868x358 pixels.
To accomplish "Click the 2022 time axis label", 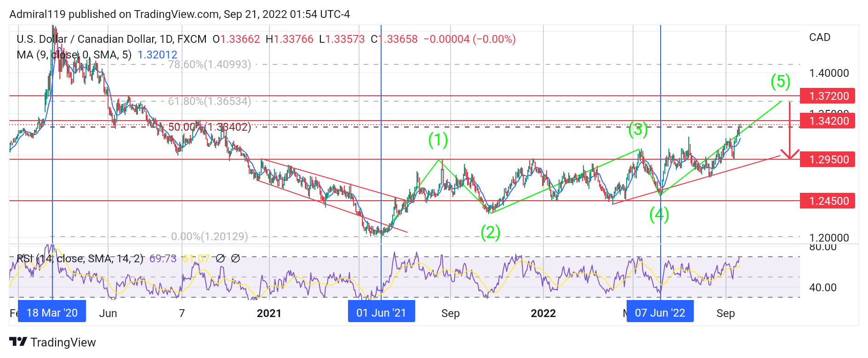I will pyautogui.click(x=543, y=313).
